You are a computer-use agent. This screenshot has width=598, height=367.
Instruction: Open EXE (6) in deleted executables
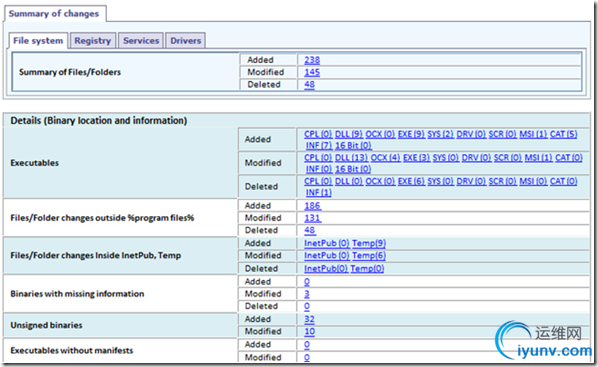[x=411, y=181]
